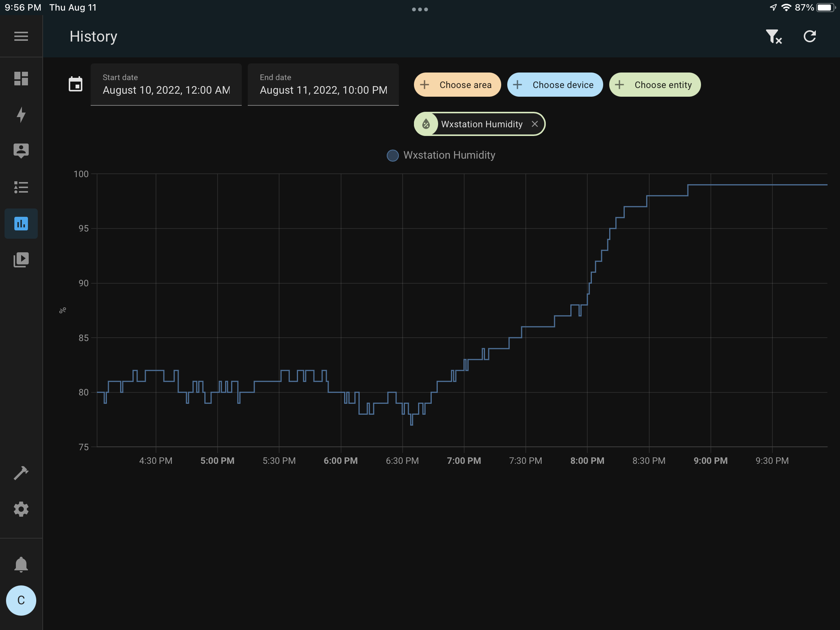Screen dimensions: 840x630
Task: Remove the Wxstation Humidity filter chip
Action: (535, 124)
